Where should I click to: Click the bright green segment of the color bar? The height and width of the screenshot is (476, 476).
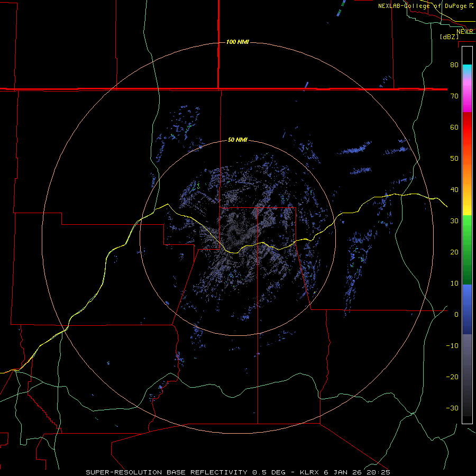coord(467,231)
